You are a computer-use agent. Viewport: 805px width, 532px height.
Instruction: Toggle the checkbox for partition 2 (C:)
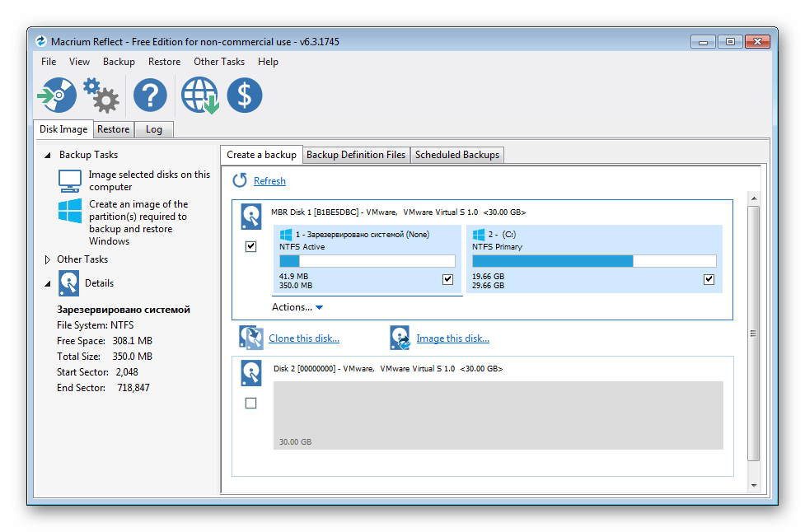coord(709,279)
